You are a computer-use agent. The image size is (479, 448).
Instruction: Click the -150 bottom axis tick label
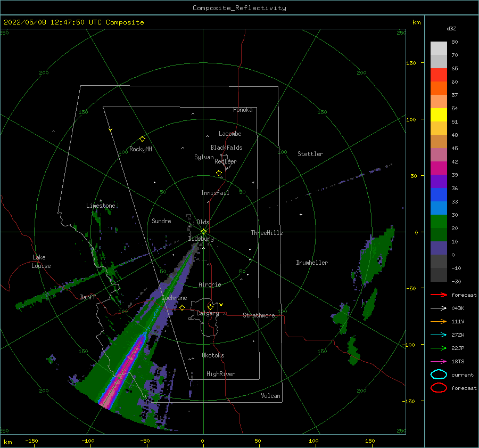click(31, 441)
